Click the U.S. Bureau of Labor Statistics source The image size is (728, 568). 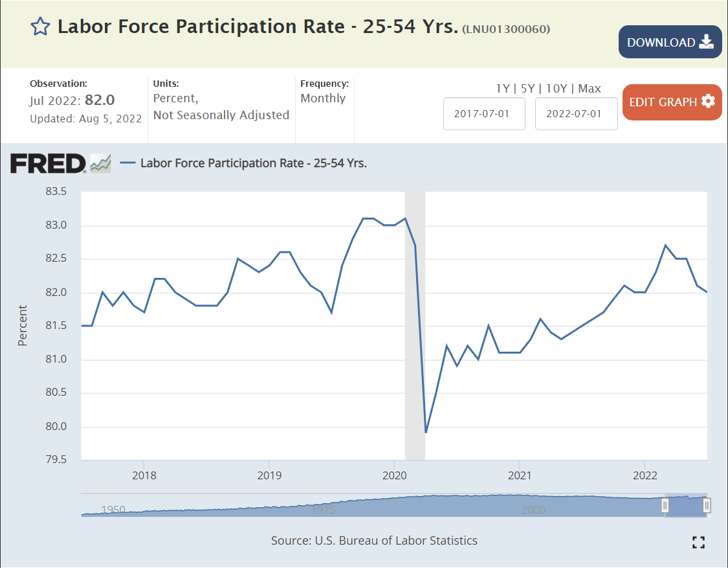396,540
